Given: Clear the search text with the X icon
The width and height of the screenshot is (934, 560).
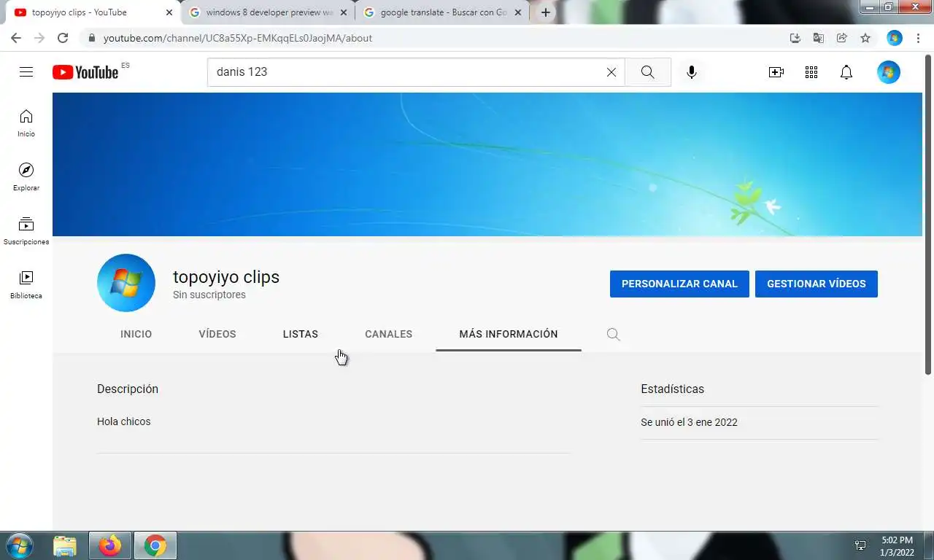Looking at the screenshot, I should coord(611,72).
